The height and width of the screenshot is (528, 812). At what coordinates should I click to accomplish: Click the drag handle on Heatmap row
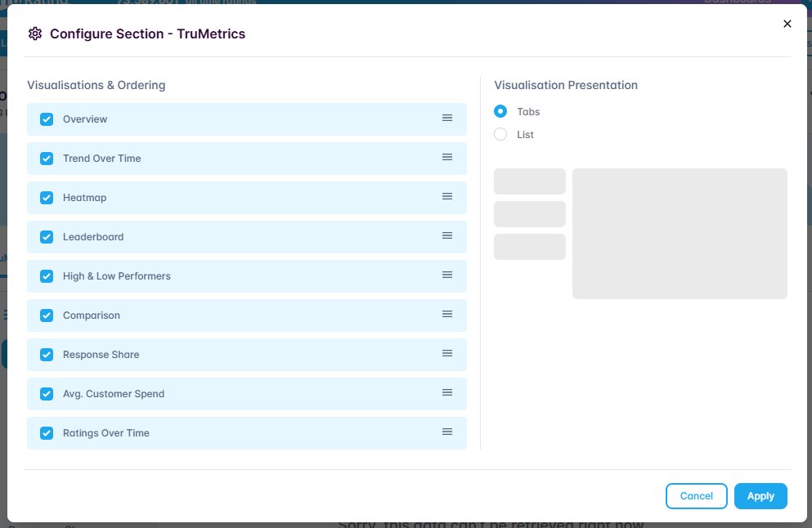[447, 197]
